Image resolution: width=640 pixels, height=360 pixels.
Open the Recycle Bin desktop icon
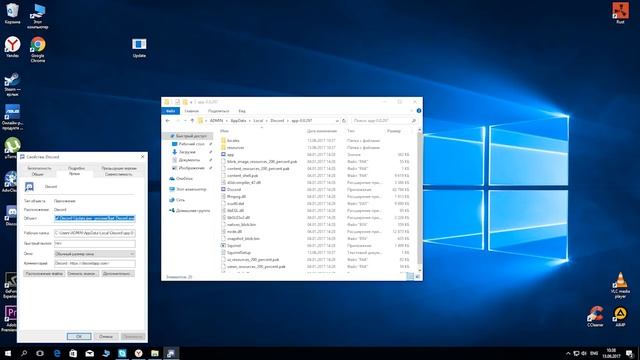12,13
